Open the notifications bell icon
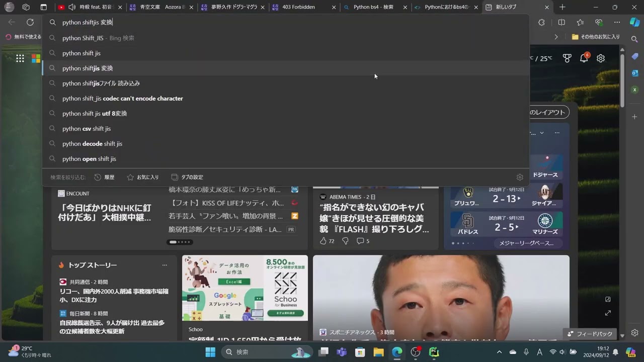Screen dimensions: 644x362 point(584,58)
